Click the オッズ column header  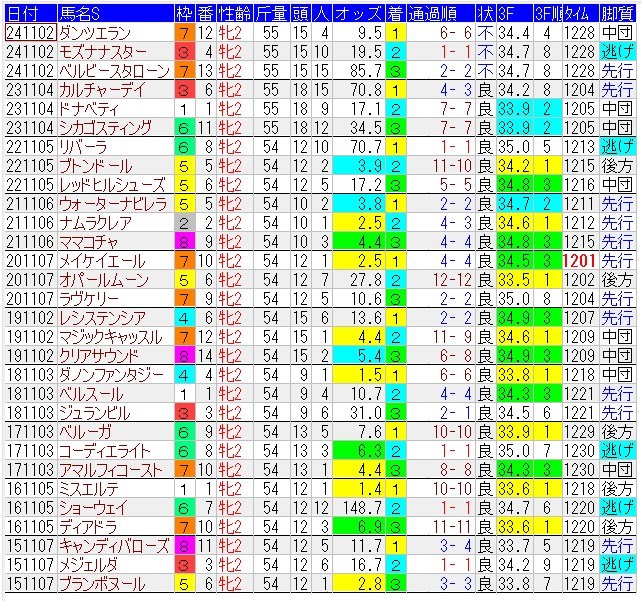tap(357, 11)
